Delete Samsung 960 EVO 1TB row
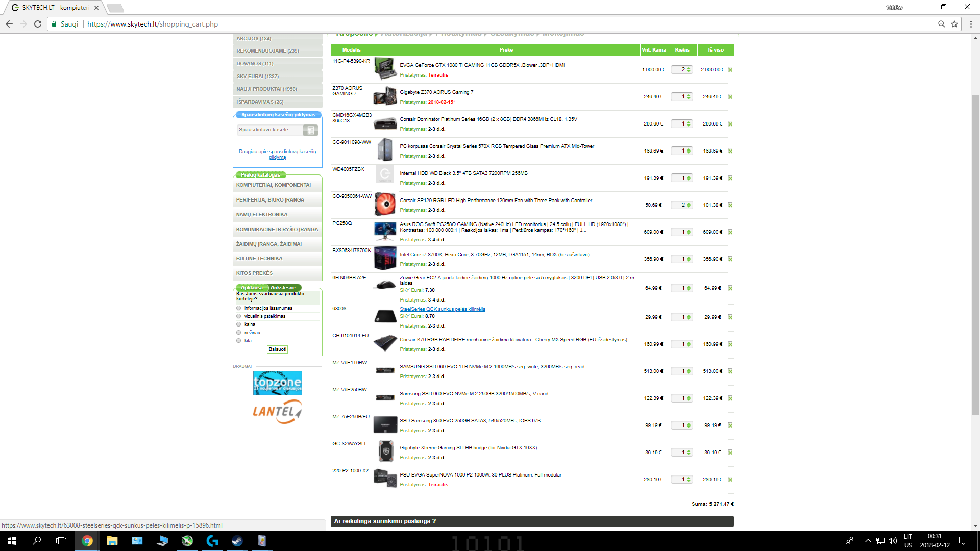The image size is (980, 551). tap(730, 371)
